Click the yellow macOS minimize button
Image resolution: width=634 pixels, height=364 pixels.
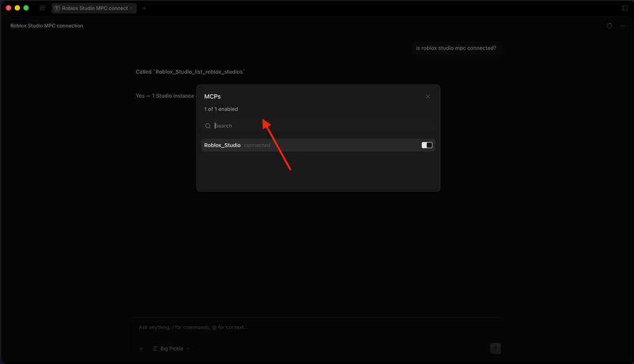(x=17, y=8)
